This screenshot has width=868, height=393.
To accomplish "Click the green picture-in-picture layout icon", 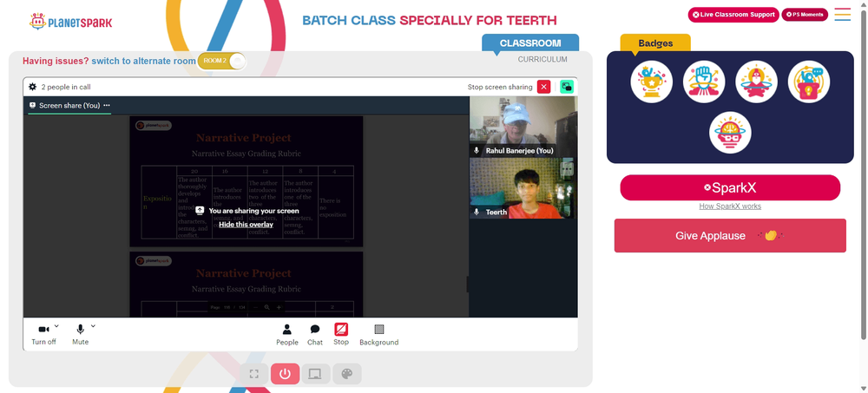I will (x=566, y=87).
